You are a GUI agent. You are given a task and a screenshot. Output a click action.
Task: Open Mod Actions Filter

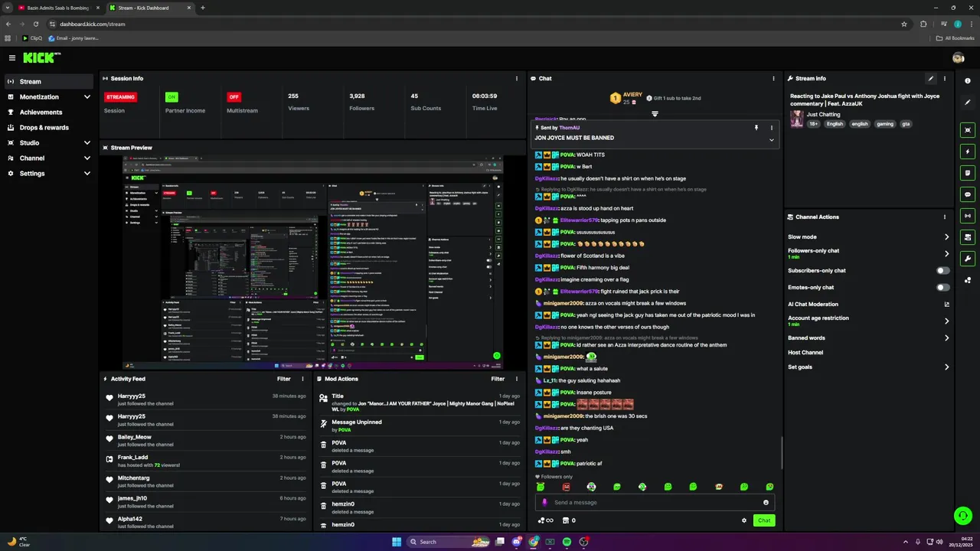[498, 379]
